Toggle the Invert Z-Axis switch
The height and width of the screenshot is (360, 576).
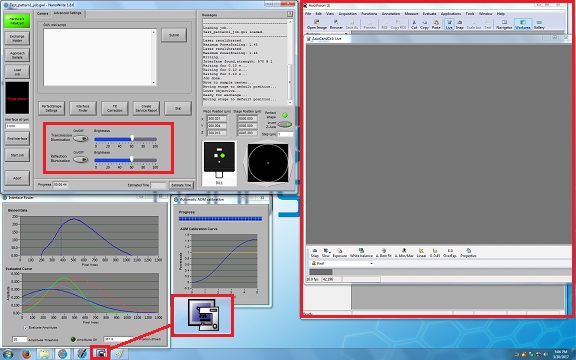point(284,125)
